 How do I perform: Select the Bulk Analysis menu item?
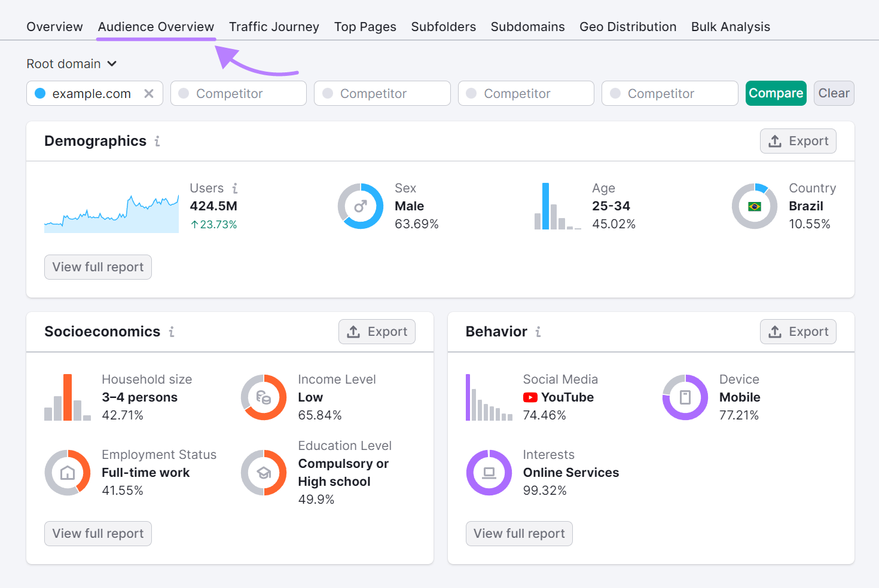(730, 26)
